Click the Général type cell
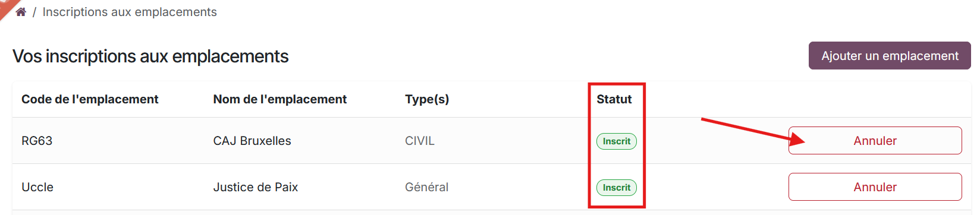 (427, 187)
